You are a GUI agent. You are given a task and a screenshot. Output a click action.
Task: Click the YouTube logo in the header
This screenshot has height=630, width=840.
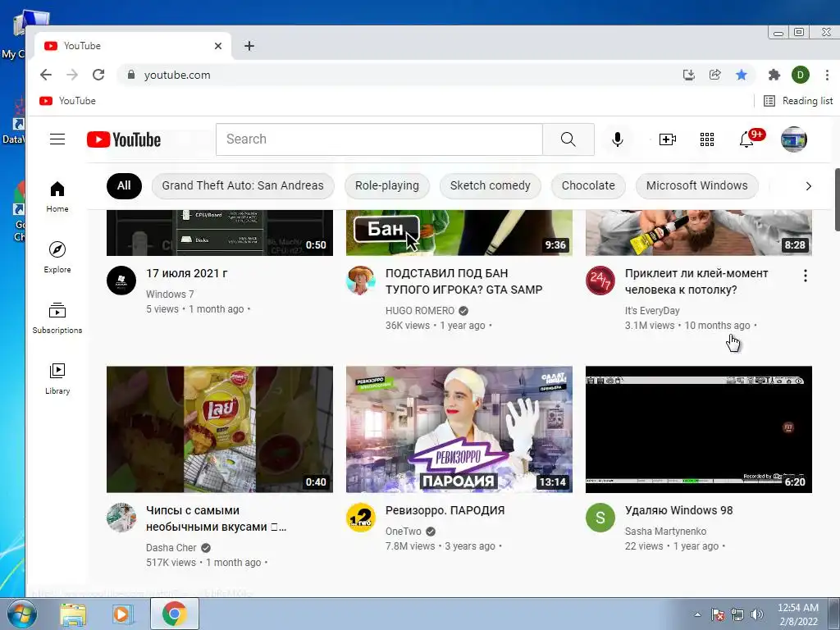pos(124,139)
